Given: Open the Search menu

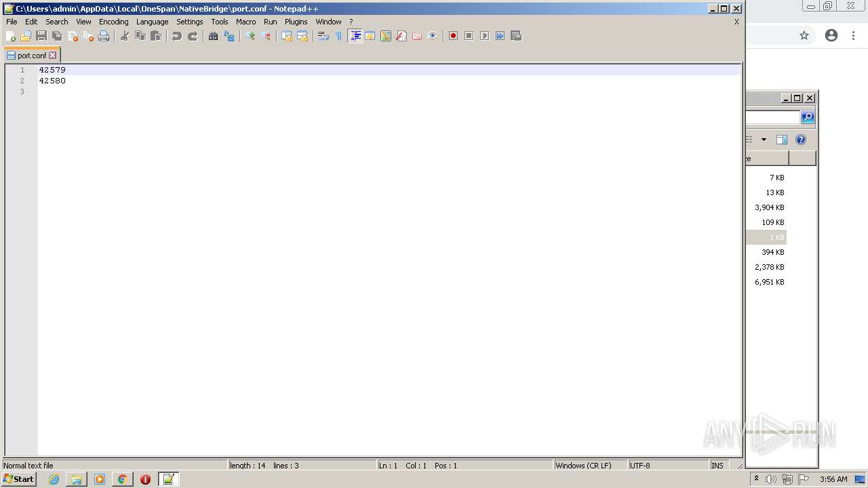Looking at the screenshot, I should (57, 22).
